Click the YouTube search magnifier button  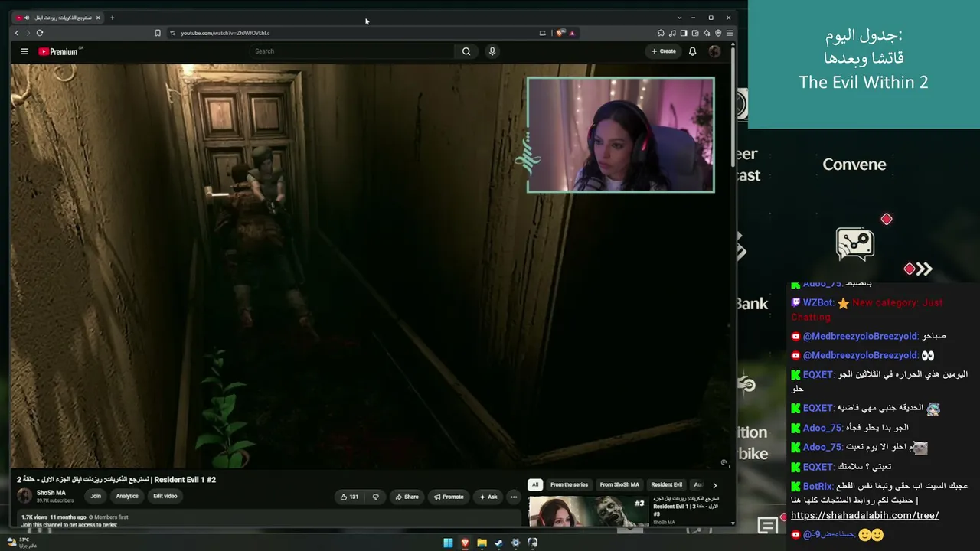click(x=466, y=51)
